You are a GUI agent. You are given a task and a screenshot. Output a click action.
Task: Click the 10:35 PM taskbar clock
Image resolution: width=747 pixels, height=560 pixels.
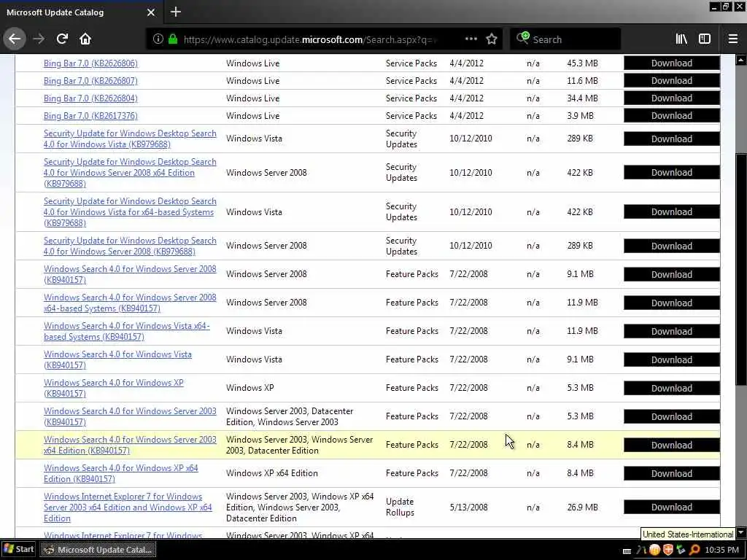tap(721, 550)
